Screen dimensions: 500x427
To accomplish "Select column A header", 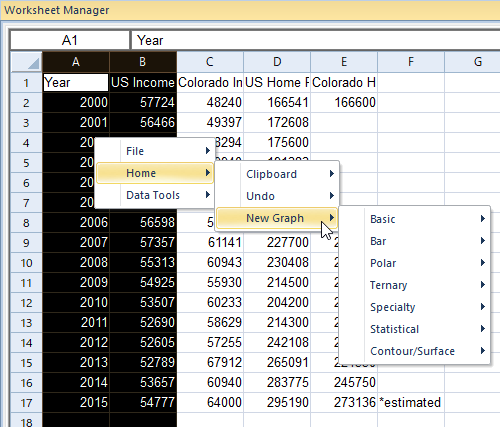I will click(76, 62).
